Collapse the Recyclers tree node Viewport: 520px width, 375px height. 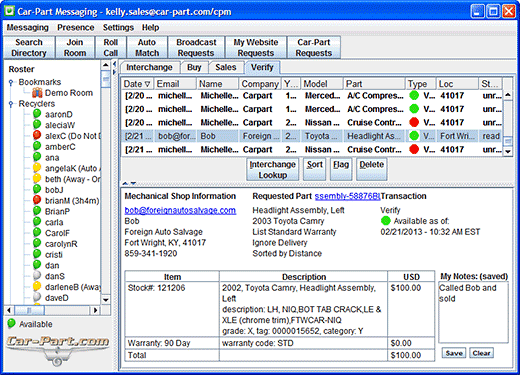(x=11, y=104)
